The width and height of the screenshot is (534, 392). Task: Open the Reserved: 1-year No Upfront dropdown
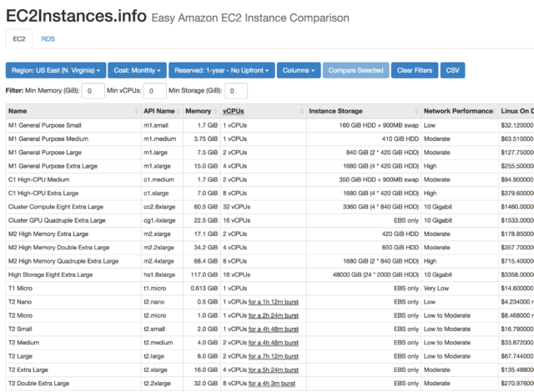tap(220, 70)
